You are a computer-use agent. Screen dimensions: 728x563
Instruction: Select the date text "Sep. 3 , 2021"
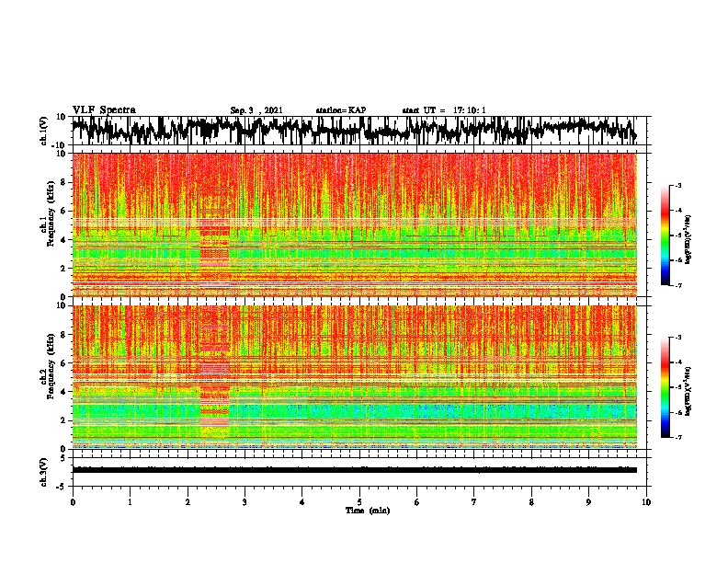(x=256, y=110)
